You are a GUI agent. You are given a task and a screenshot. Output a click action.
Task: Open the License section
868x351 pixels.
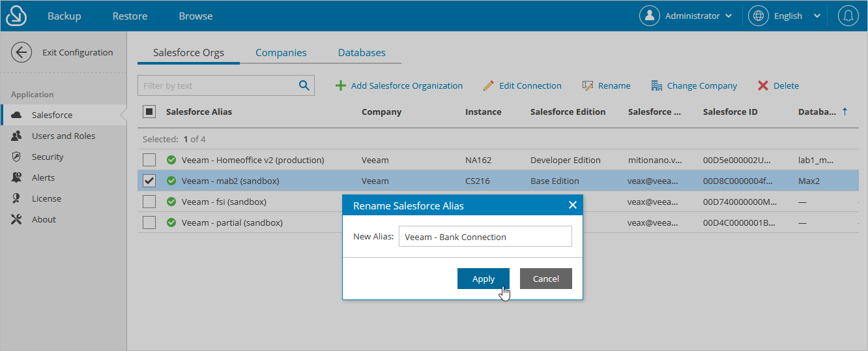[x=46, y=198]
